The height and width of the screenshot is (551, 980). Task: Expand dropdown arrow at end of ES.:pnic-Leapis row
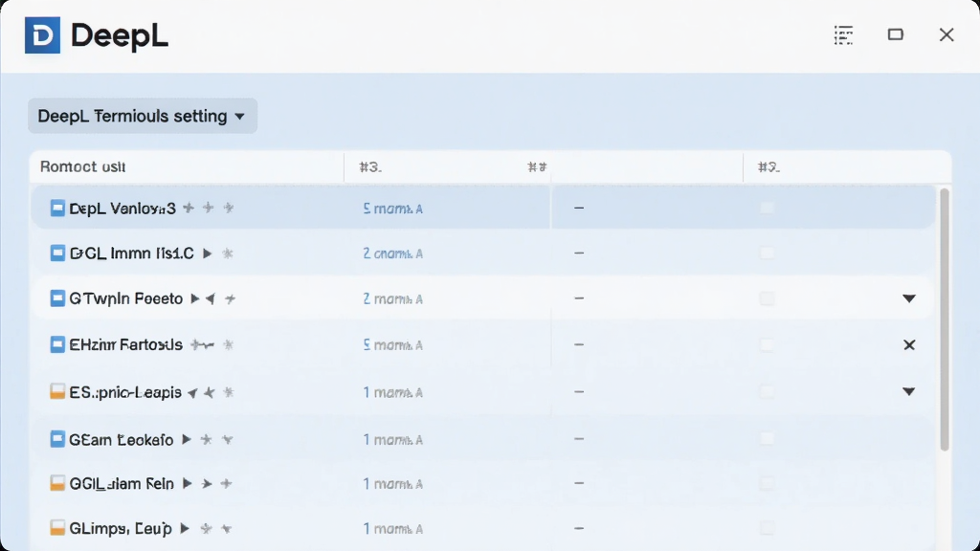pos(909,391)
